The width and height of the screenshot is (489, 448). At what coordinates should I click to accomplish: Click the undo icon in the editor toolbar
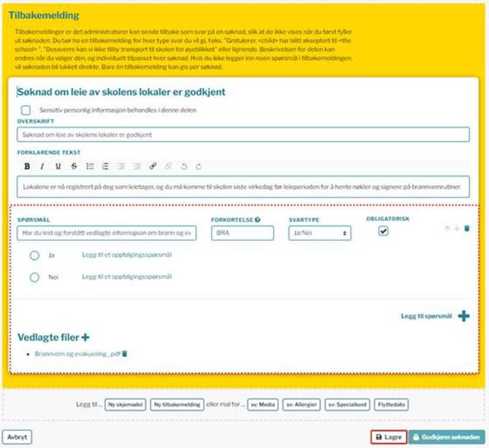click(183, 166)
